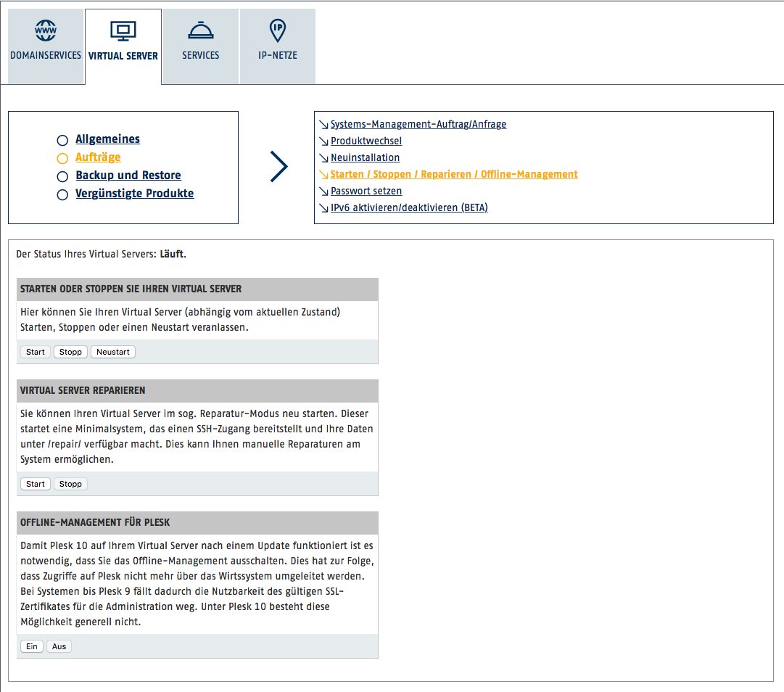Click the 'OFFLINE-MANAGEMENT FÜR PLESK' header
This screenshot has width=784, height=692.
(197, 523)
